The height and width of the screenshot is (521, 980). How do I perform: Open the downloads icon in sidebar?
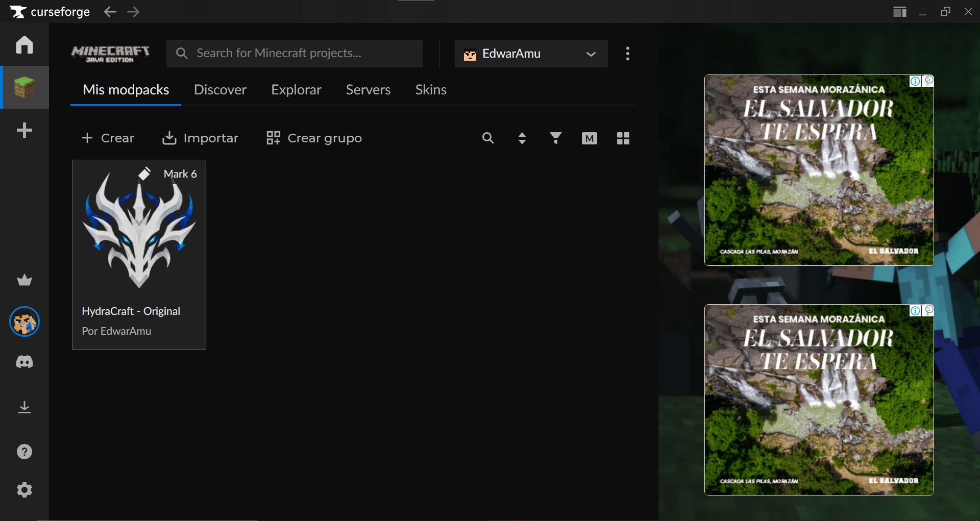click(24, 407)
